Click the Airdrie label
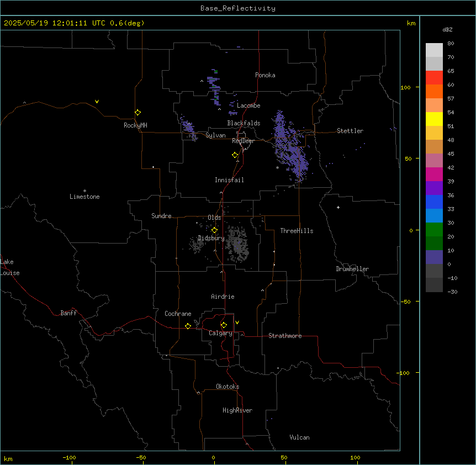The height and width of the screenshot is (465, 476). [223, 297]
